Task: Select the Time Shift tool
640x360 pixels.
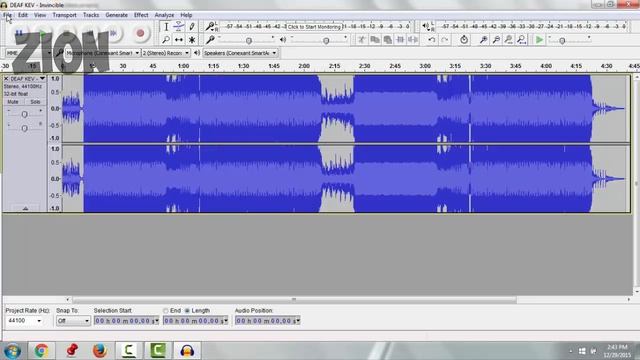Action: point(178,40)
